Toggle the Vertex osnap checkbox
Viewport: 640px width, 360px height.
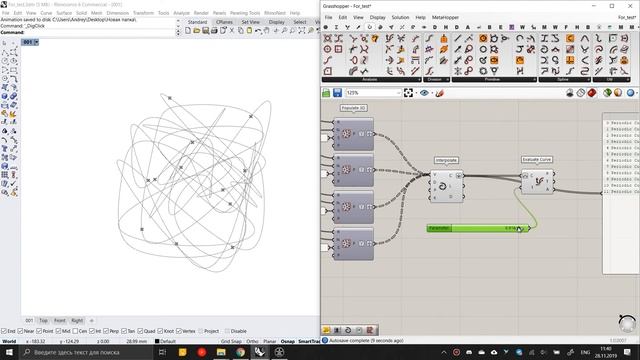click(179, 331)
